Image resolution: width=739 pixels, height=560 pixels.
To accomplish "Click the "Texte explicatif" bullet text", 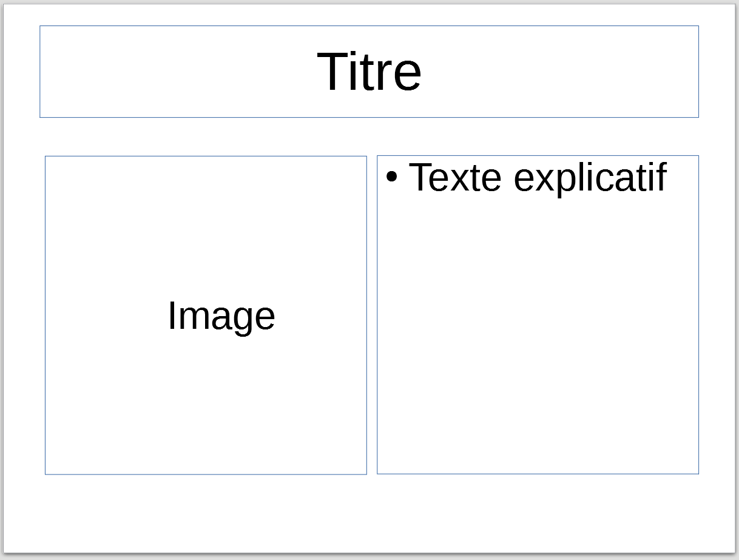I will coord(538,177).
